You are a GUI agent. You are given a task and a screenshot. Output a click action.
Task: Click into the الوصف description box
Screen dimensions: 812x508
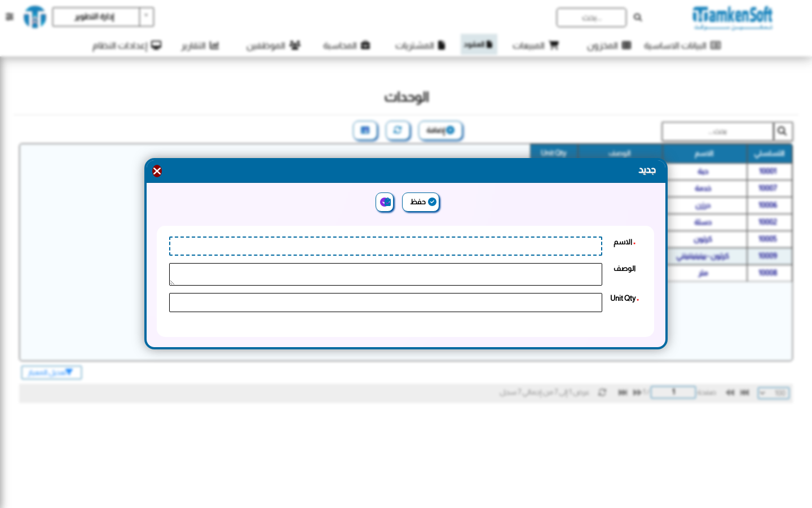point(386,274)
